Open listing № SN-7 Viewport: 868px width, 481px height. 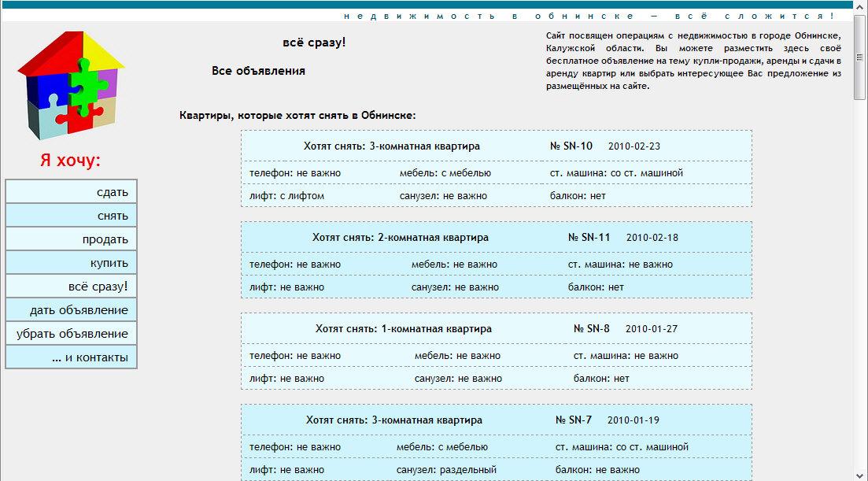pyautogui.click(x=574, y=420)
